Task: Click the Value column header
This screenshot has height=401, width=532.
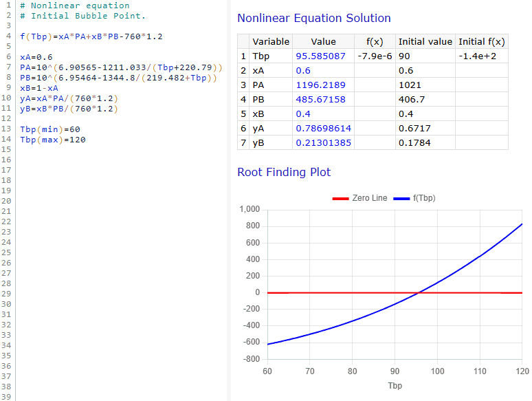Action: click(x=323, y=42)
